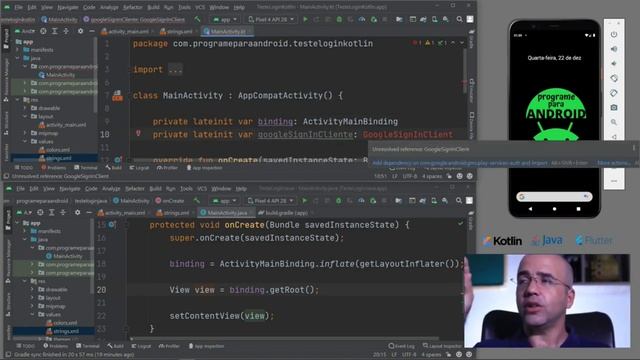Collapse values folder in Java window tree
The height and width of the screenshot is (360, 640).
click(33, 314)
